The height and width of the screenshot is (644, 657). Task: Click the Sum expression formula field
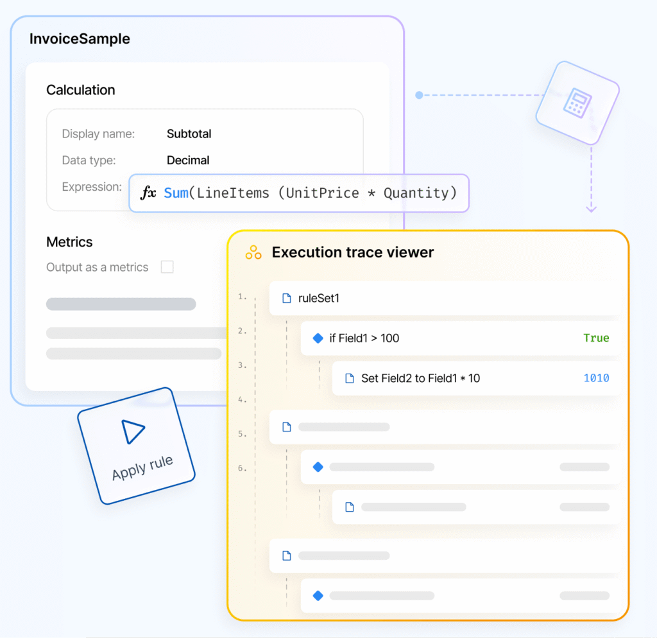click(299, 193)
